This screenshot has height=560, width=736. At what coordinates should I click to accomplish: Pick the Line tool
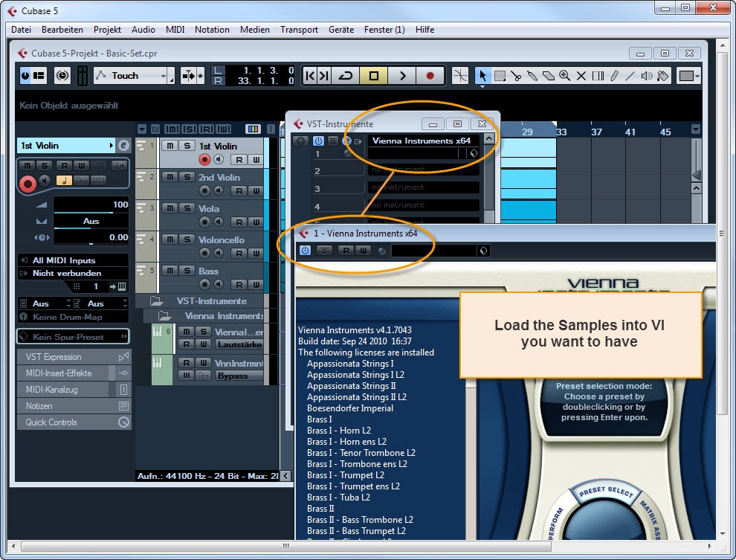(630, 76)
